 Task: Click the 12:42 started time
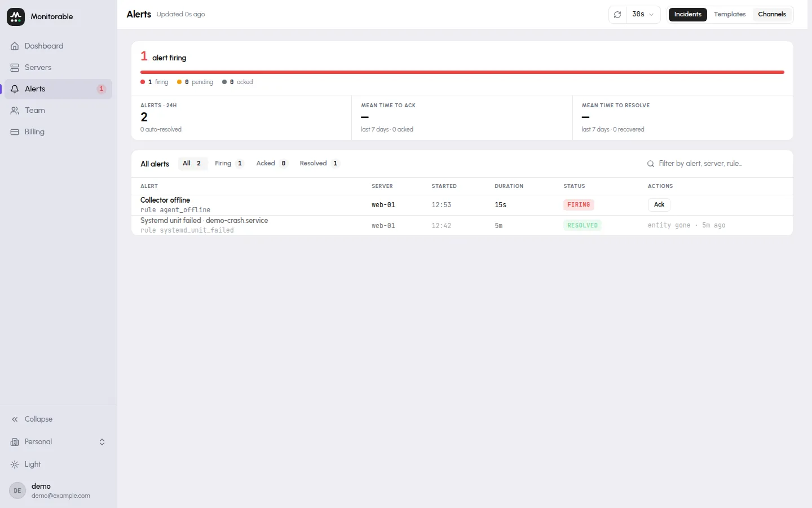point(441,226)
